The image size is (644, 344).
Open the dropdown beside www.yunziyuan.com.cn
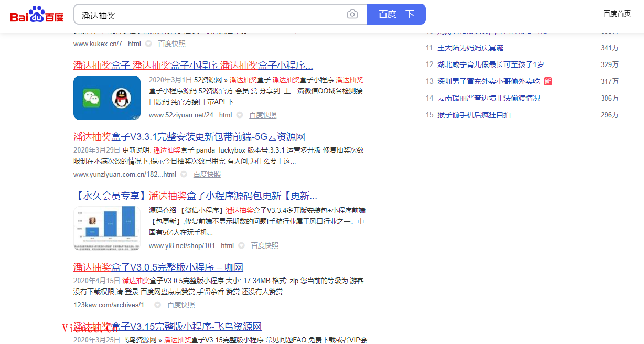184,175
